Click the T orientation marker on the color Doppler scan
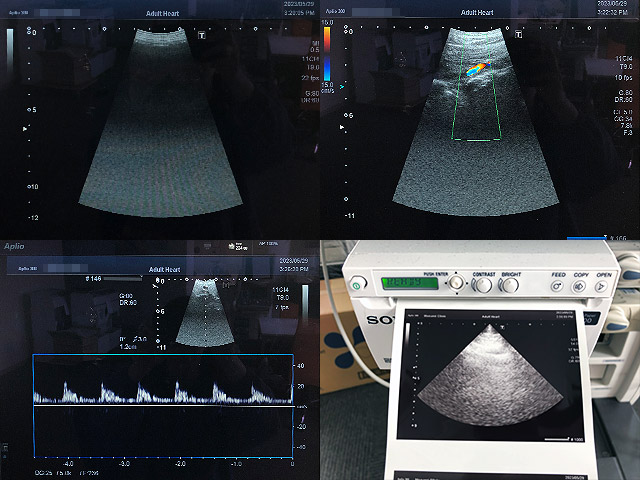The height and width of the screenshot is (480, 640). click(x=518, y=34)
